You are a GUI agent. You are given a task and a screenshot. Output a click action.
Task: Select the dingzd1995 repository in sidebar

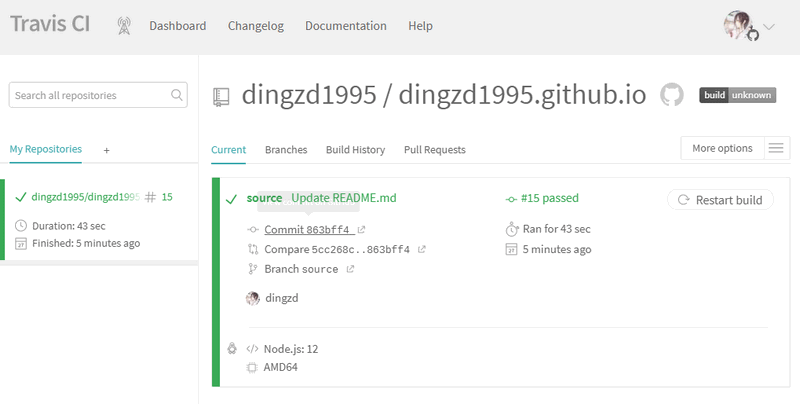coord(85,197)
